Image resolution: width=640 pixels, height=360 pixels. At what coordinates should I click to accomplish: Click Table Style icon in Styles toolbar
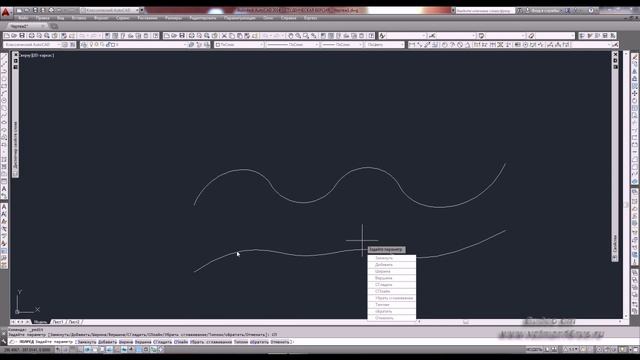[482, 36]
